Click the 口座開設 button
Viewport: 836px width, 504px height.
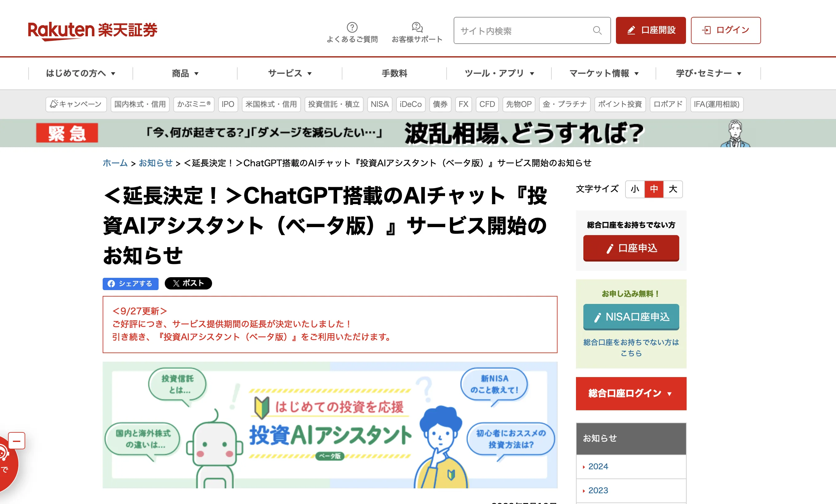pyautogui.click(x=650, y=30)
